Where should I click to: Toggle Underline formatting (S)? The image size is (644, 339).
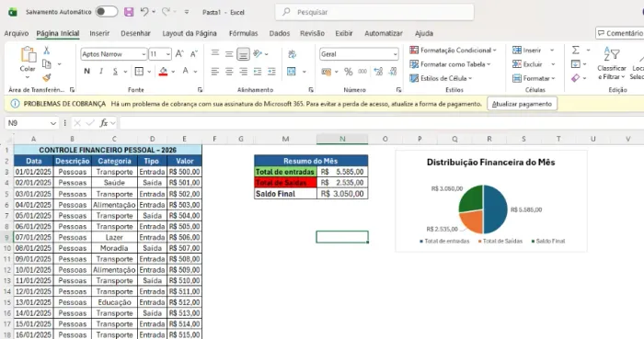(x=115, y=72)
